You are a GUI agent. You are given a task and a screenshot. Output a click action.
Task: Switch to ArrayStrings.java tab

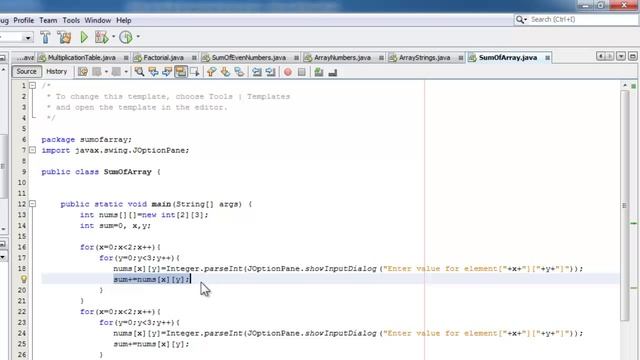[424, 58]
